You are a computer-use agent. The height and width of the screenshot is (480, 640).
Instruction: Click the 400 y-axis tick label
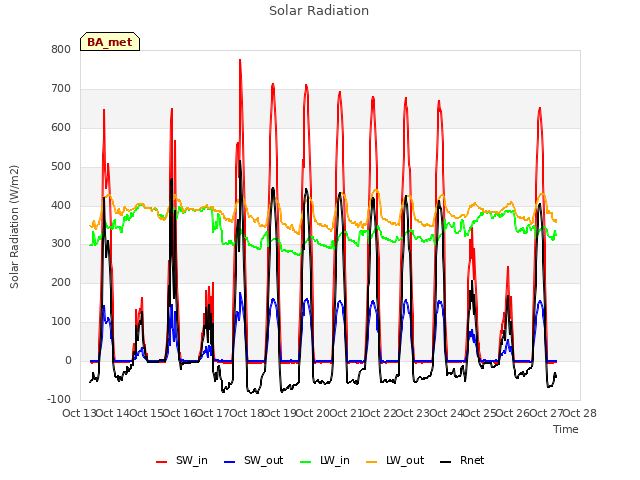61,205
